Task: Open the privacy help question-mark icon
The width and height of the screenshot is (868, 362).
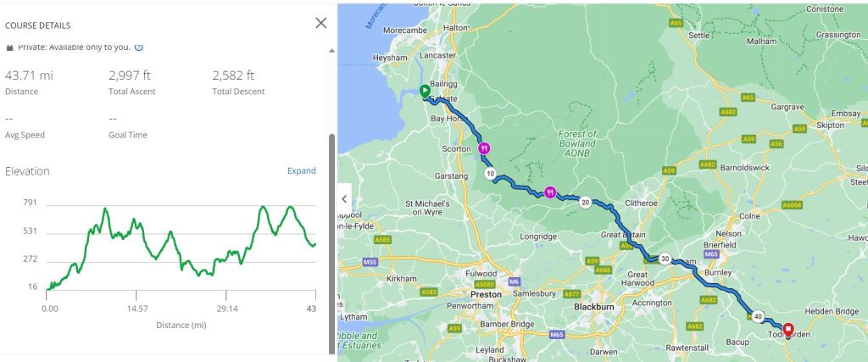Action: tap(138, 47)
